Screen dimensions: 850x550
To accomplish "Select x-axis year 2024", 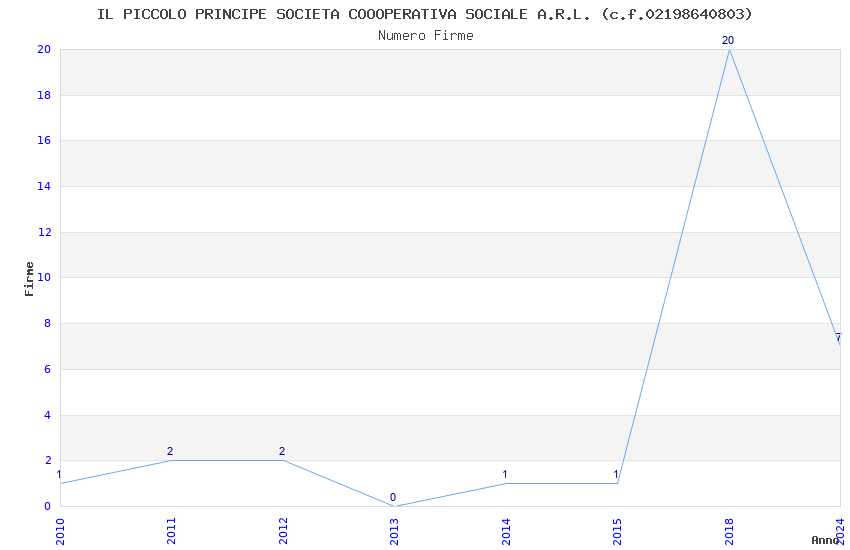I will click(840, 532).
